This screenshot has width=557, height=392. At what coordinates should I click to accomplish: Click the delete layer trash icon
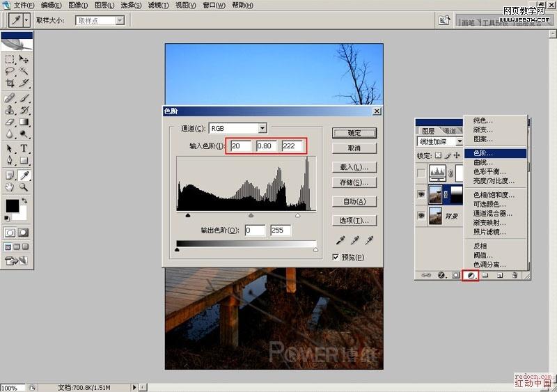pos(515,275)
